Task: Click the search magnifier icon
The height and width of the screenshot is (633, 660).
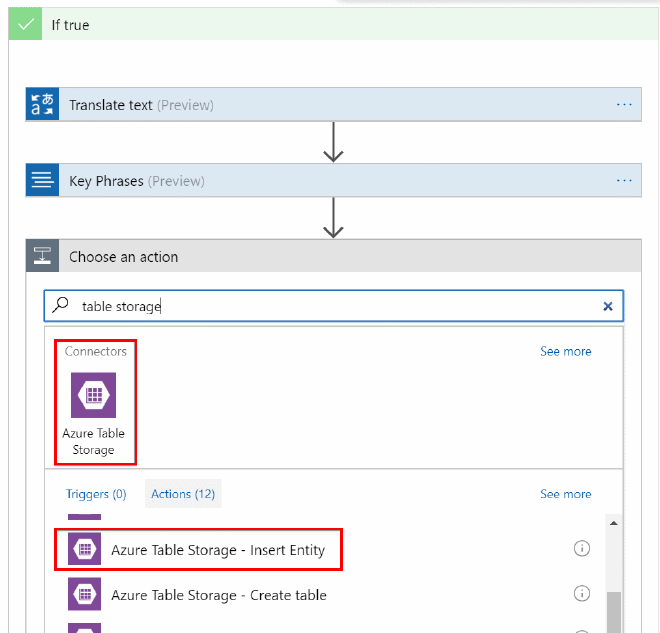Action: pos(60,305)
